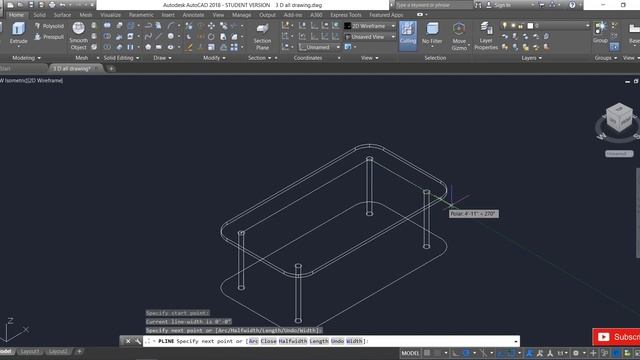Select the Arc tool in Draw panel
640x360 pixels.
171,26
